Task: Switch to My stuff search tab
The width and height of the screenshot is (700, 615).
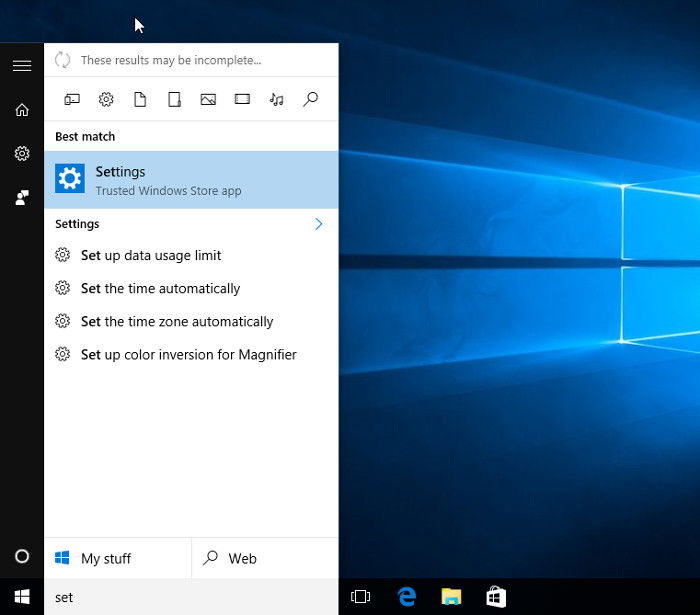Action: (117, 558)
